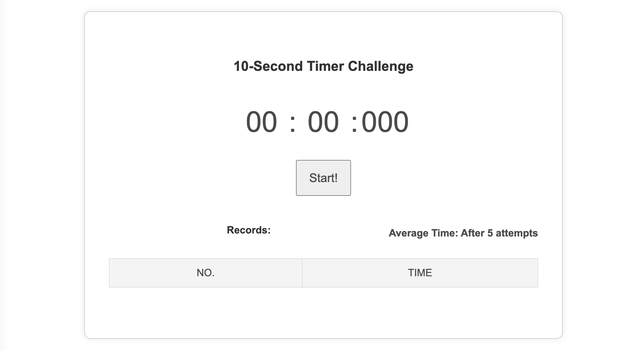Click the milliseconds display showing 000
Viewport: 644px width, 351px height.
tap(382, 121)
